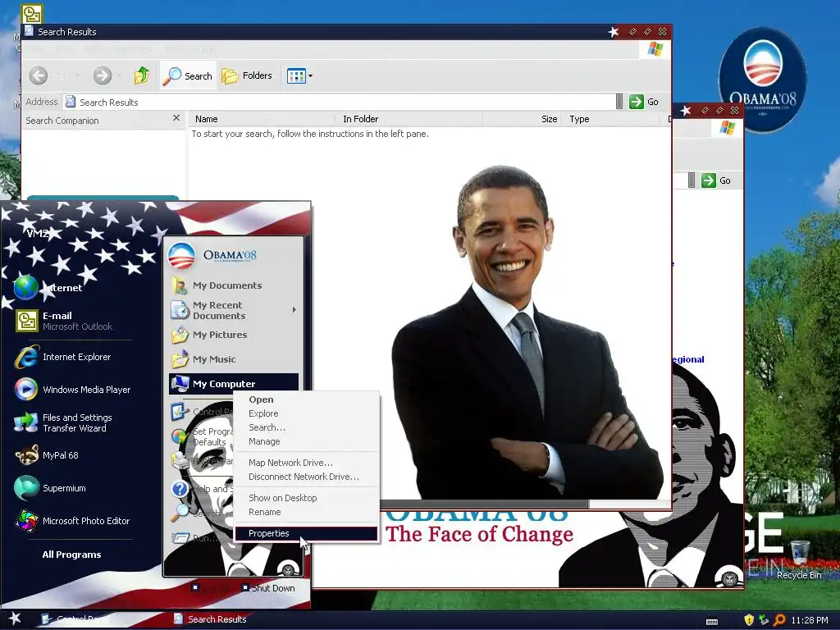
Task: Choose Open from the context menu
Action: [261, 399]
